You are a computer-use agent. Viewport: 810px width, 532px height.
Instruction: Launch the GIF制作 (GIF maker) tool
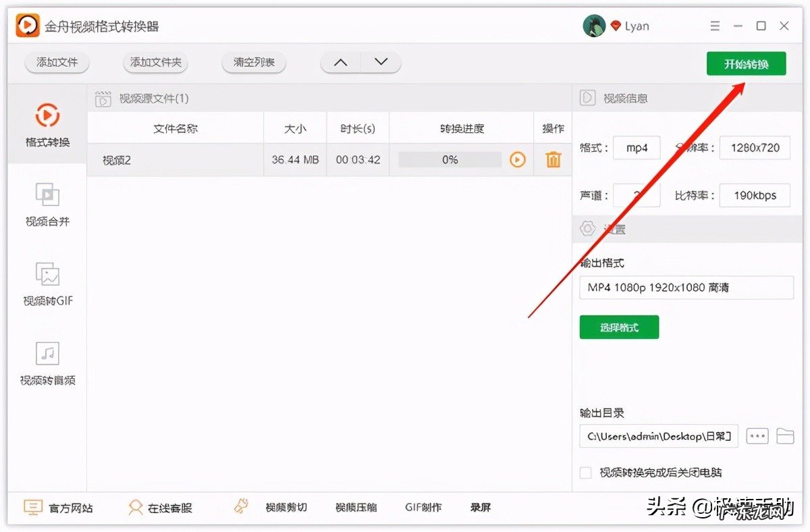423,507
